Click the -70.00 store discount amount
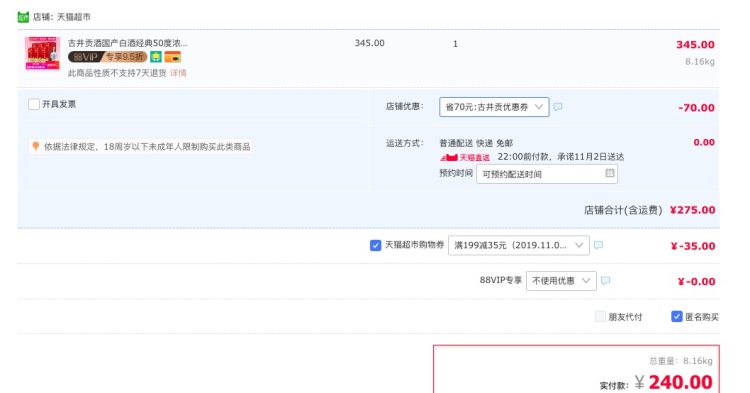The height and width of the screenshot is (393, 750). pos(696,108)
